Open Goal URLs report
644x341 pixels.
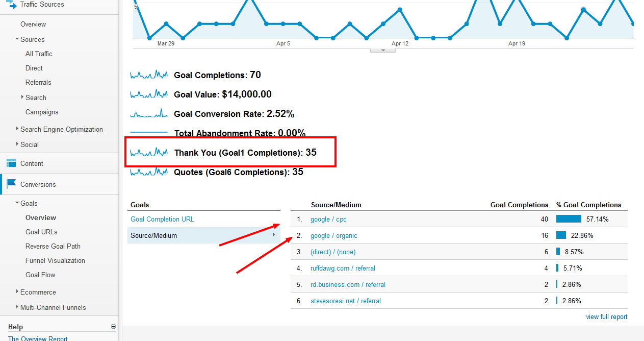[x=41, y=232]
